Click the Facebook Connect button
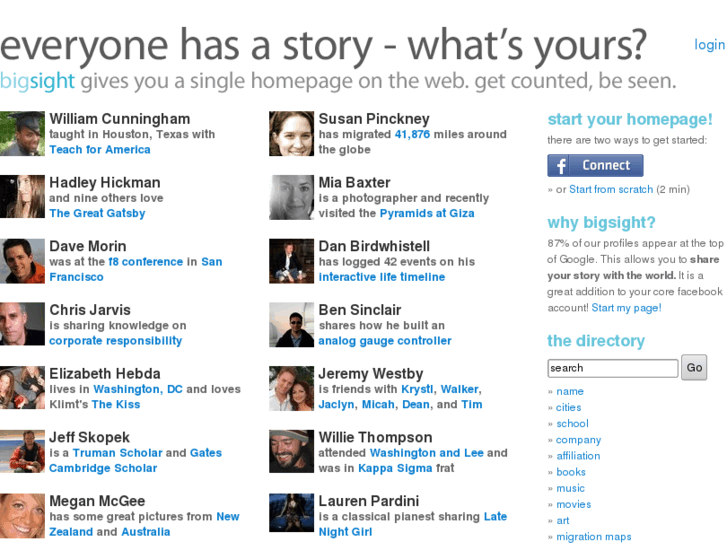Viewport: 727px width, 545px height. (595, 165)
